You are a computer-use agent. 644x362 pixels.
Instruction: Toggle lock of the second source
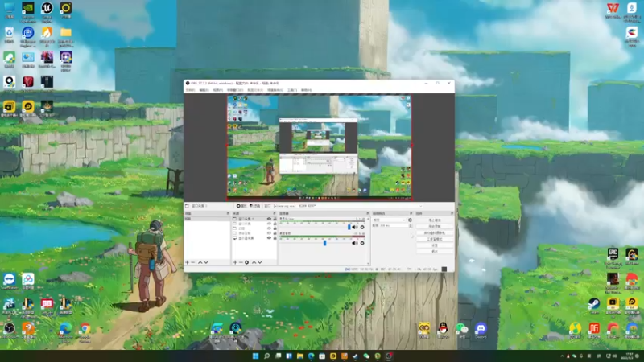pyautogui.click(x=275, y=224)
